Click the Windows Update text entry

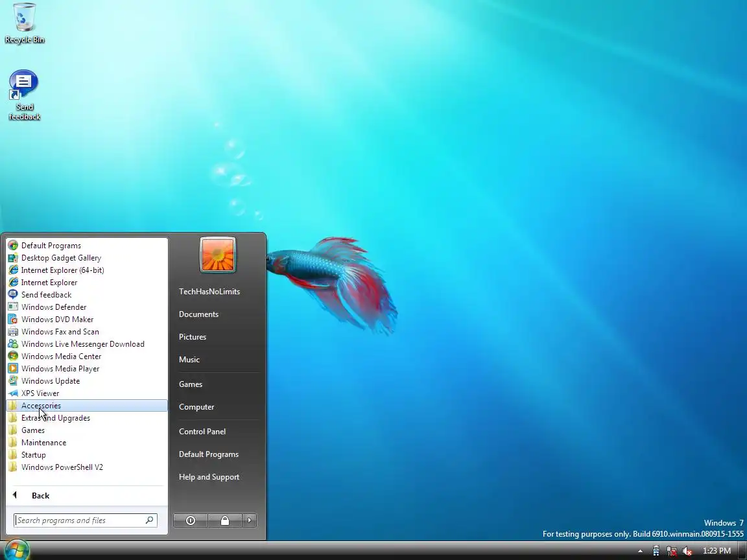(x=51, y=381)
